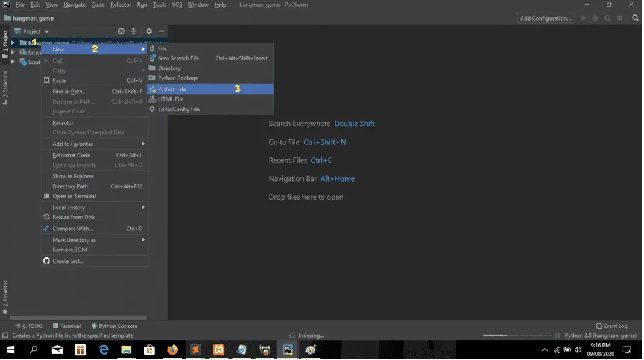The width and height of the screenshot is (644, 360).
Task: Open the Project panel settings gear
Action: coord(148,31)
